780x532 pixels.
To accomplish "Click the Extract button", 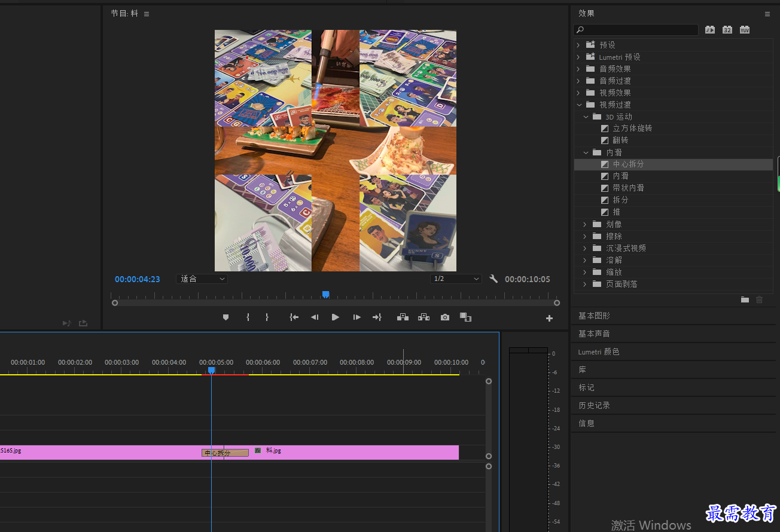I will click(423, 317).
